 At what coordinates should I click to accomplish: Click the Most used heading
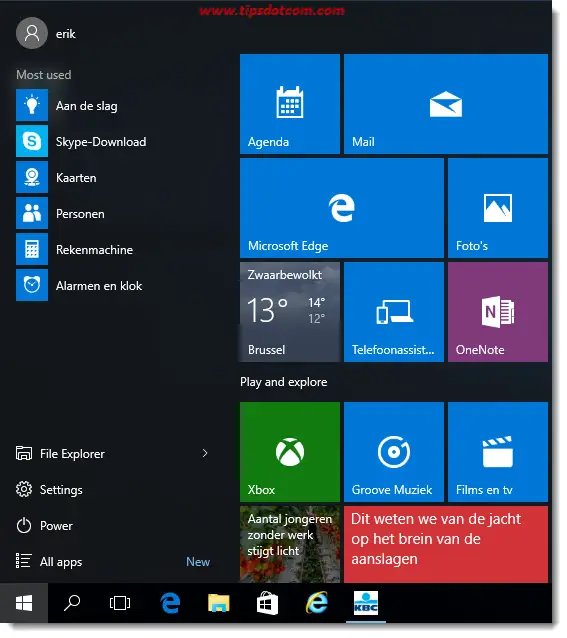point(44,75)
